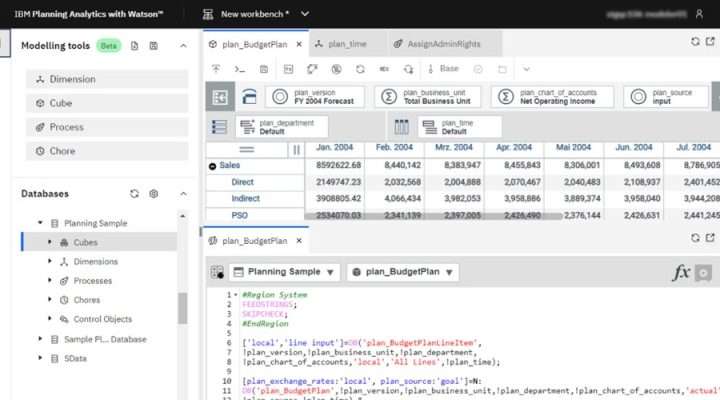Refresh the Databases list

tap(134, 194)
